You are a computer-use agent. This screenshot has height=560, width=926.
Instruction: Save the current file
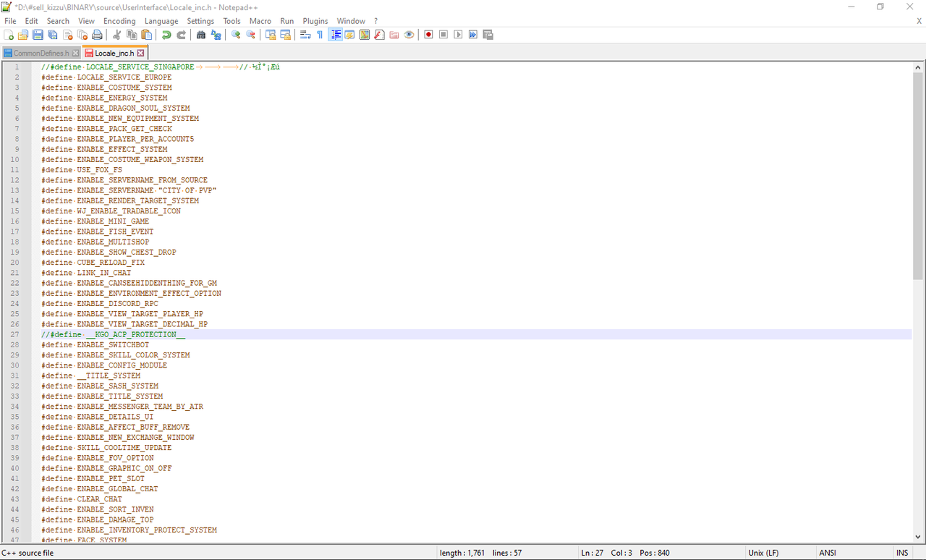(x=38, y=35)
